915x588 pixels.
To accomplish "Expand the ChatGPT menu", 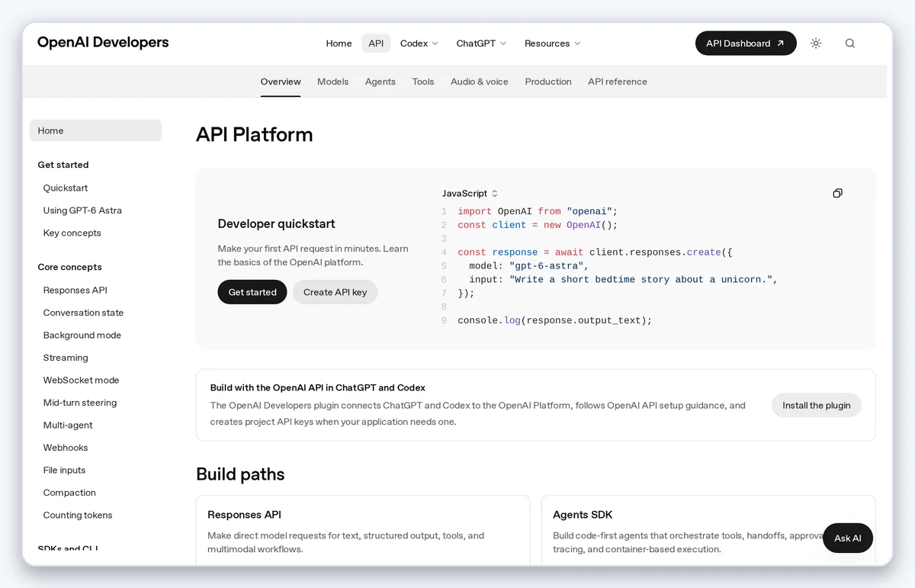I will click(x=481, y=43).
